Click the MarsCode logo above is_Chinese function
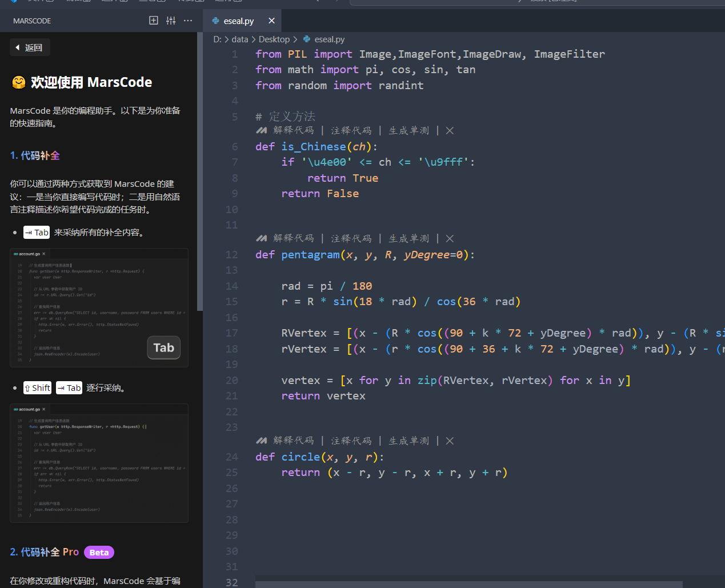This screenshot has width=725, height=588. (x=261, y=130)
